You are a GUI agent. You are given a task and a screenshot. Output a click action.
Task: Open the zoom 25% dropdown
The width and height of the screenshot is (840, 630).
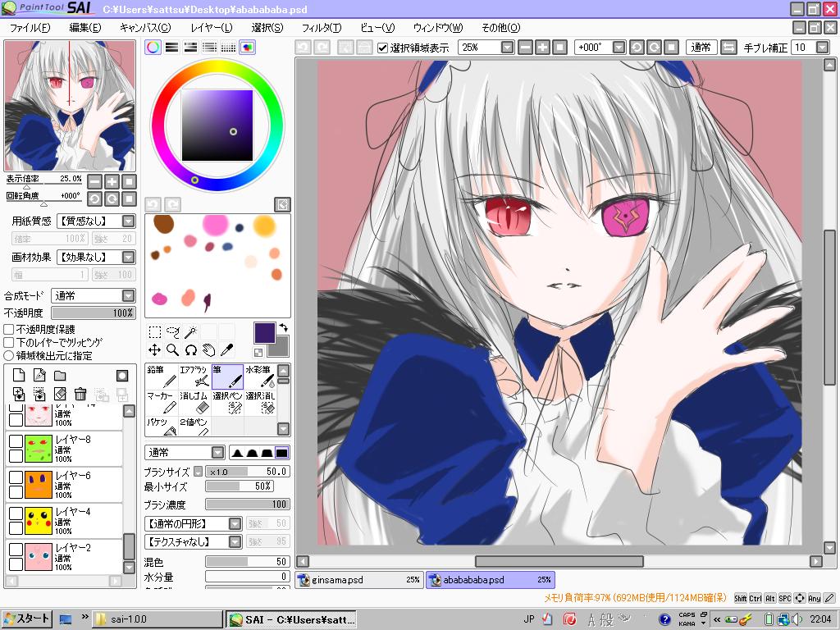point(507,48)
